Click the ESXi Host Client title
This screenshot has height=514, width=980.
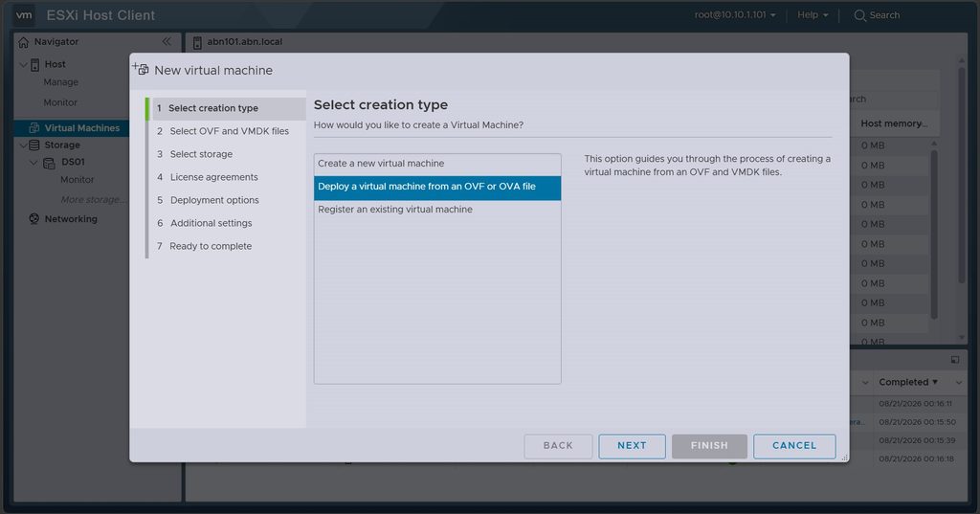[x=100, y=15]
